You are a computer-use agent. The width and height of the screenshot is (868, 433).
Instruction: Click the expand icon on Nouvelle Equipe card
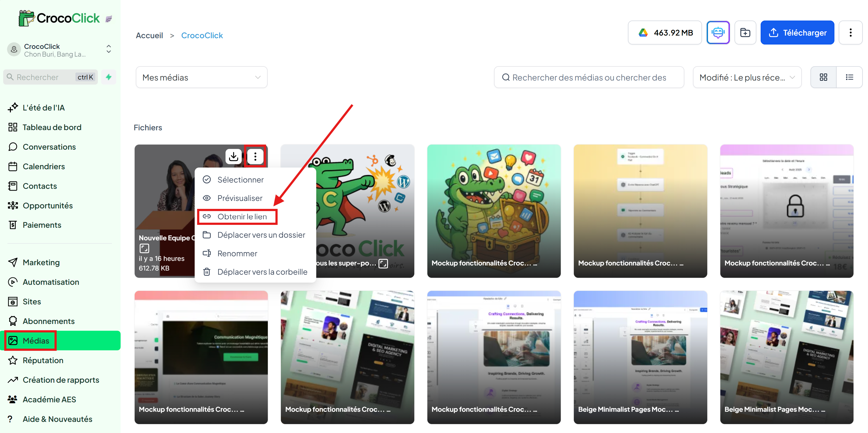tap(144, 248)
